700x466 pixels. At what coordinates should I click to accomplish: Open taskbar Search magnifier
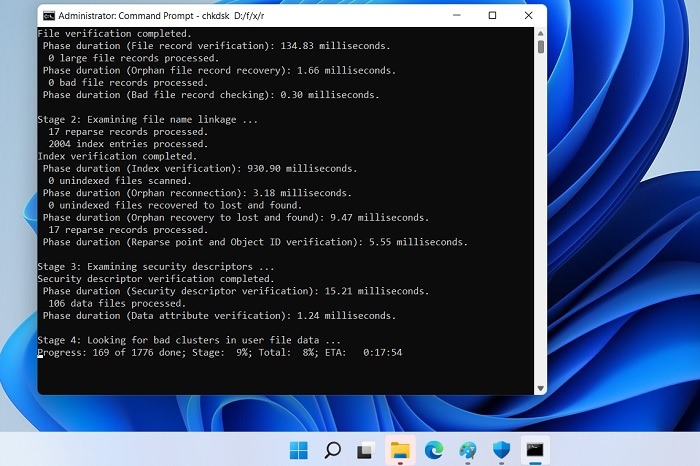(333, 450)
